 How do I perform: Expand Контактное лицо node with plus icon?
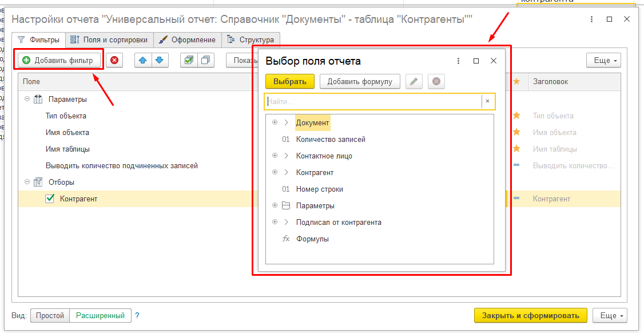click(275, 156)
